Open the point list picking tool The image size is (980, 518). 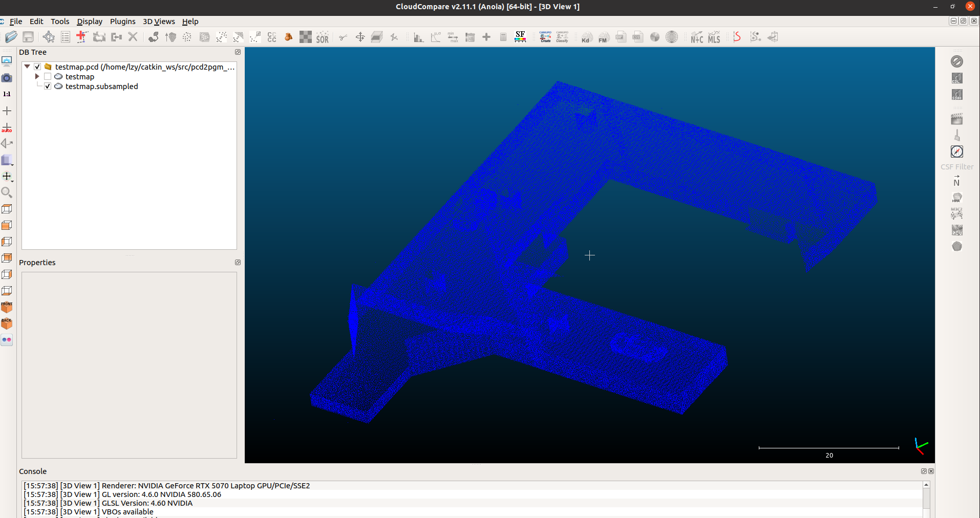66,37
